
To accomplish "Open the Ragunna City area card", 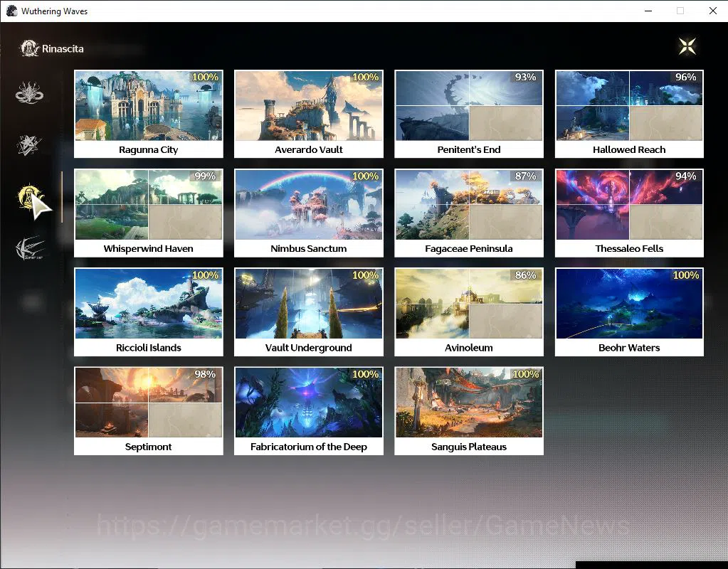I will (149, 115).
